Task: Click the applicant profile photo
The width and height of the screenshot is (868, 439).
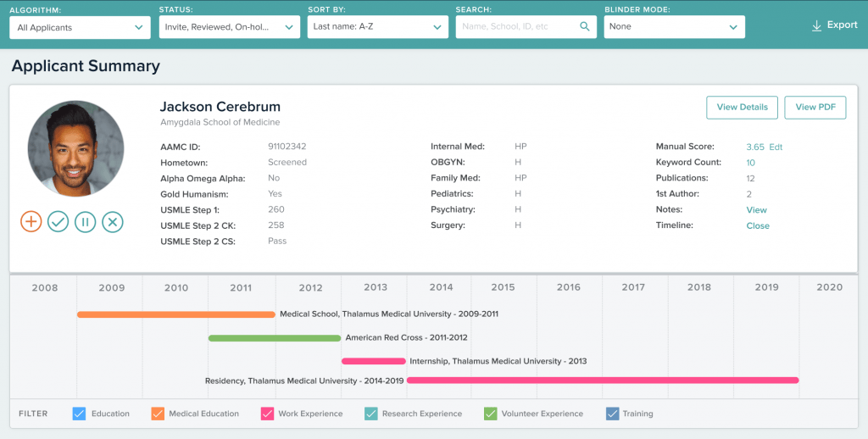Action: coord(75,149)
